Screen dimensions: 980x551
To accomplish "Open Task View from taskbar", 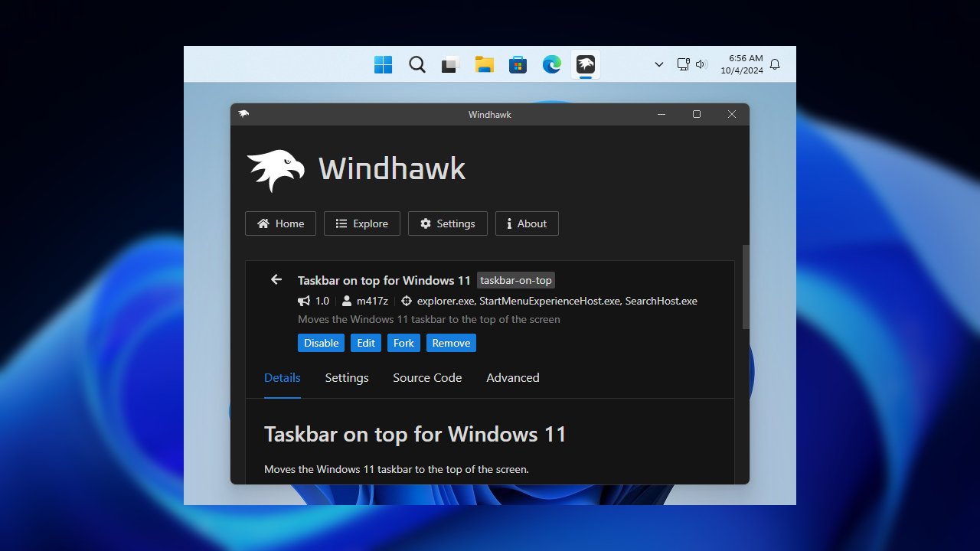I will 450,65.
